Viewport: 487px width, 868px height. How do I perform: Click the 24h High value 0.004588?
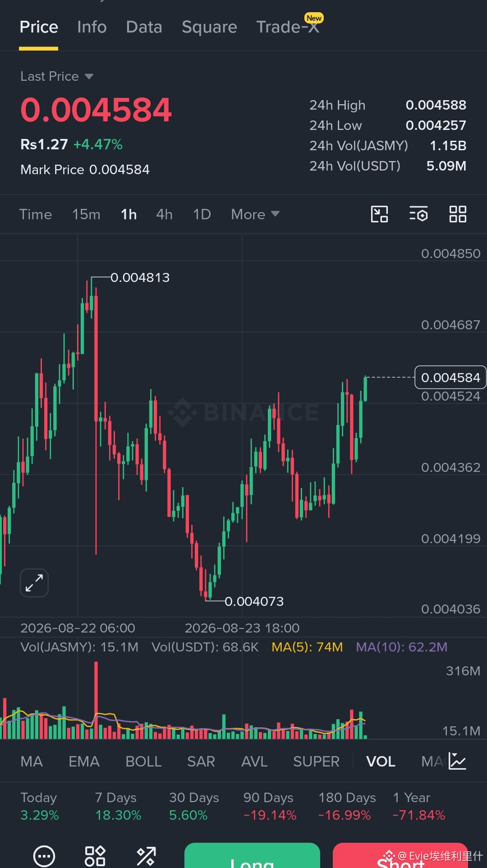[x=436, y=105]
